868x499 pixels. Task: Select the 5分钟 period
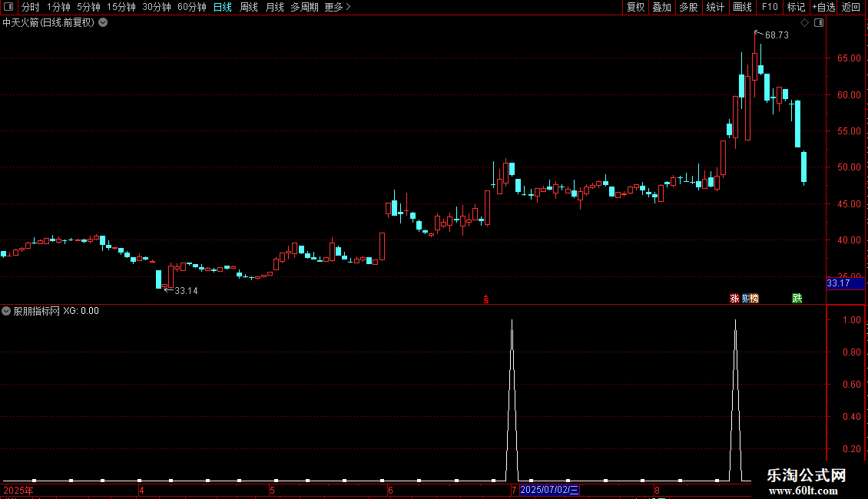click(88, 7)
